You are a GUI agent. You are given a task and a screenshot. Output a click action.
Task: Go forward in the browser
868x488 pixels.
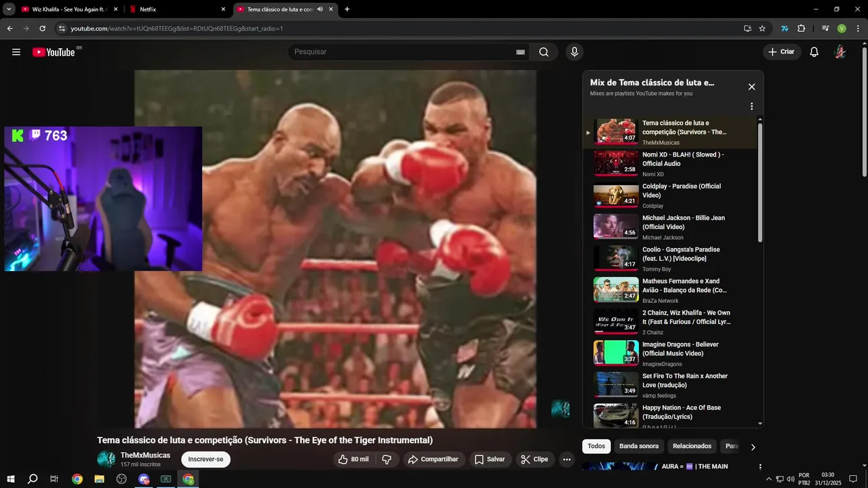26,28
